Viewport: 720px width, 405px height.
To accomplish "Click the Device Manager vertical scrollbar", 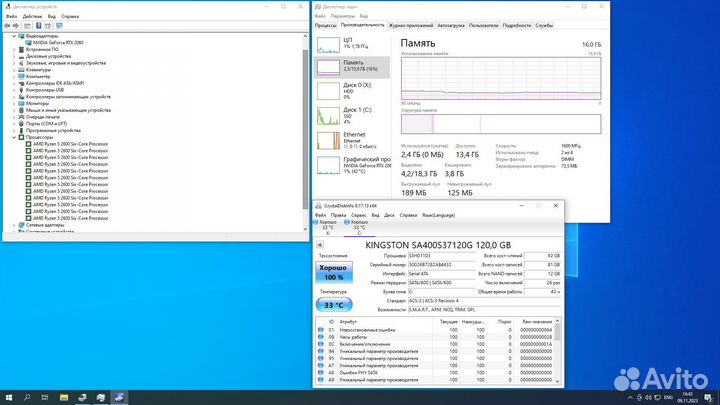I will pos(305,129).
